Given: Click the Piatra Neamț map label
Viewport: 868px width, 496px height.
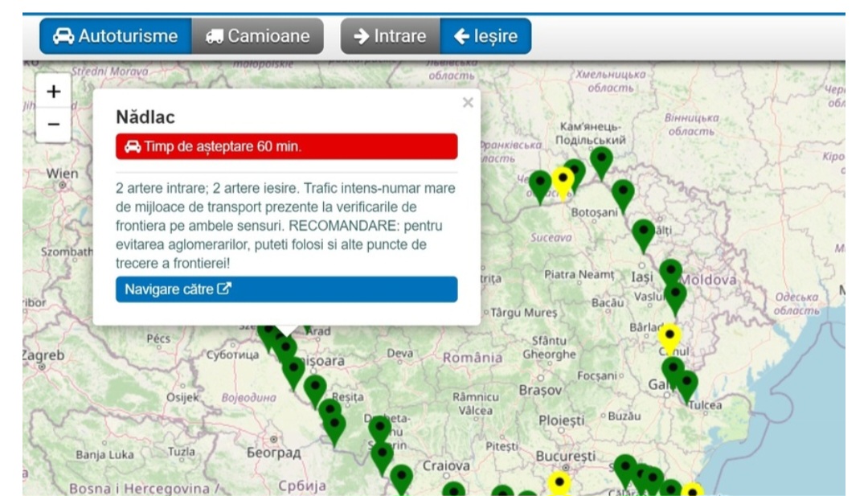Looking at the screenshot, I should click(x=579, y=275).
